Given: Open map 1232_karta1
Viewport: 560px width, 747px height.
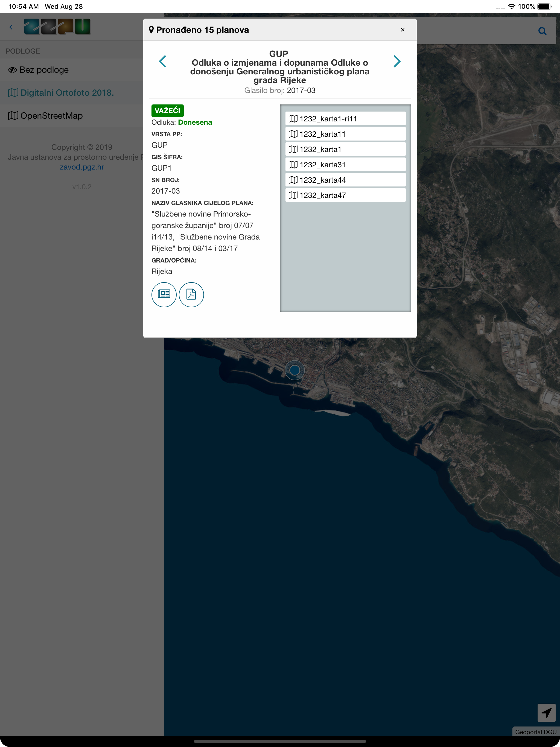Looking at the screenshot, I should point(345,149).
